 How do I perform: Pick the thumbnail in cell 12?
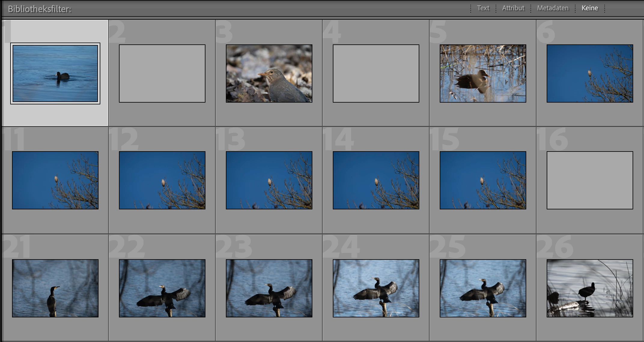(x=162, y=180)
